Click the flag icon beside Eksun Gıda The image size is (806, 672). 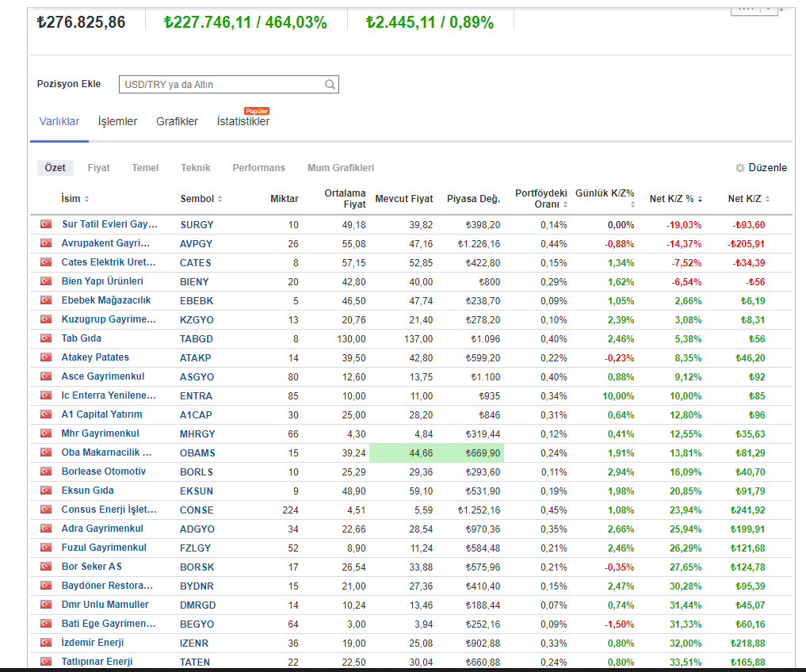[x=46, y=491]
